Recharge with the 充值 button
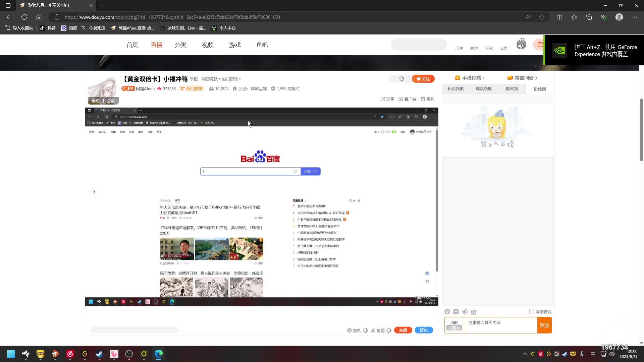Image resolution: width=644 pixels, height=362 pixels. coord(403,330)
